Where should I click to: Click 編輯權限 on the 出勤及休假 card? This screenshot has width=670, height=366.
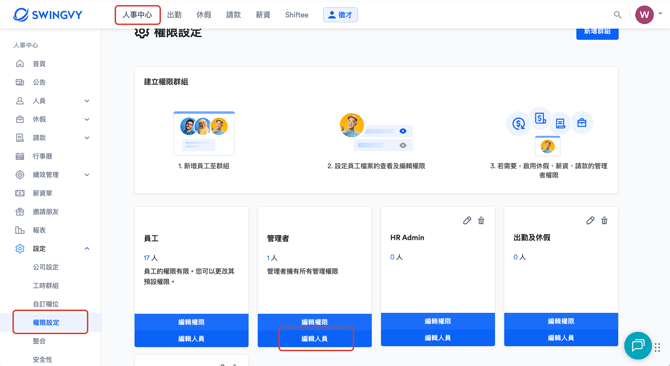pos(561,321)
